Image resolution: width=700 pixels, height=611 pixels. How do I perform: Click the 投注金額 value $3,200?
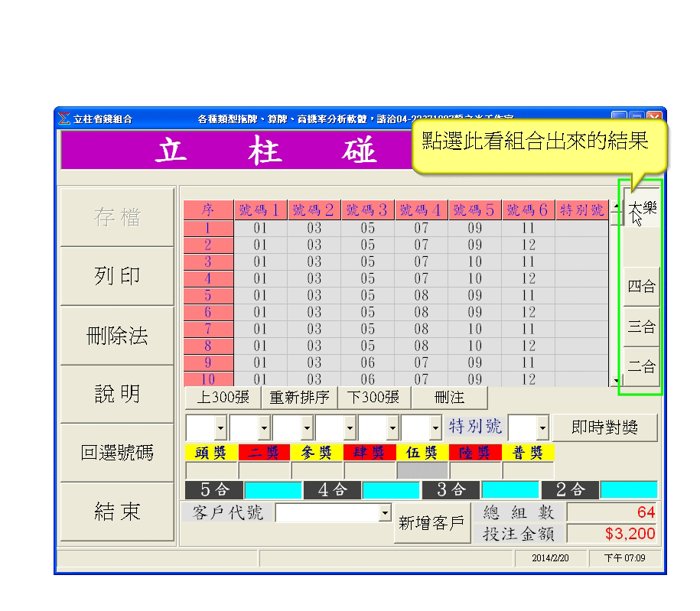tap(612, 533)
